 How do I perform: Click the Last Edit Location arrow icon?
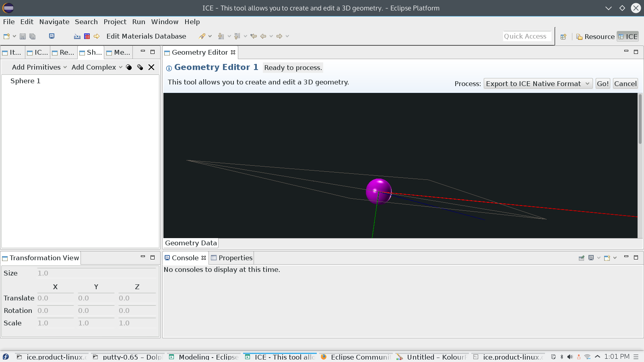[x=254, y=36]
